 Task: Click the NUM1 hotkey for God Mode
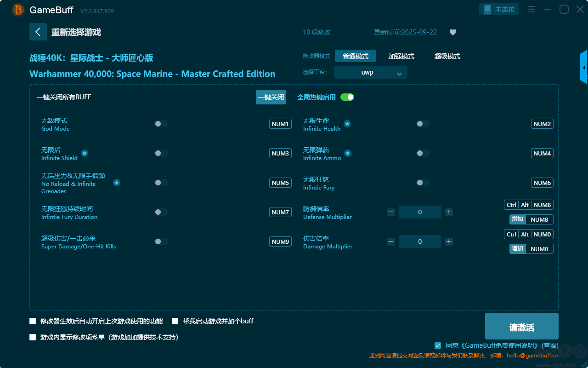tap(280, 124)
